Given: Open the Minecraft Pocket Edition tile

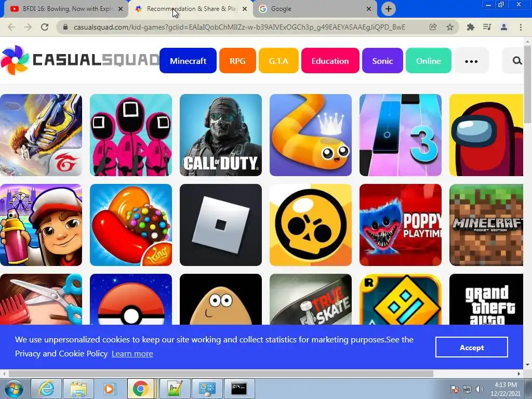Looking at the screenshot, I should pyautogui.click(x=486, y=225).
